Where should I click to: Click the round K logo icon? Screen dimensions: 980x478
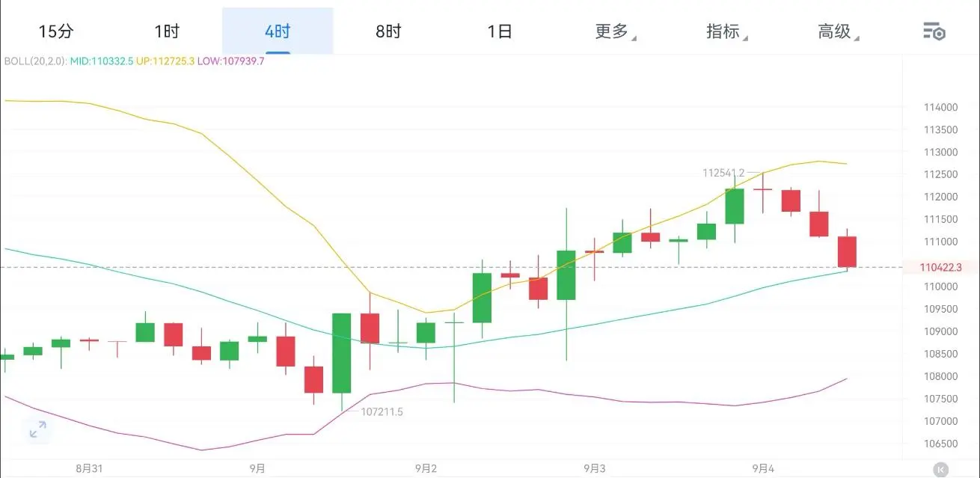pyautogui.click(x=940, y=469)
